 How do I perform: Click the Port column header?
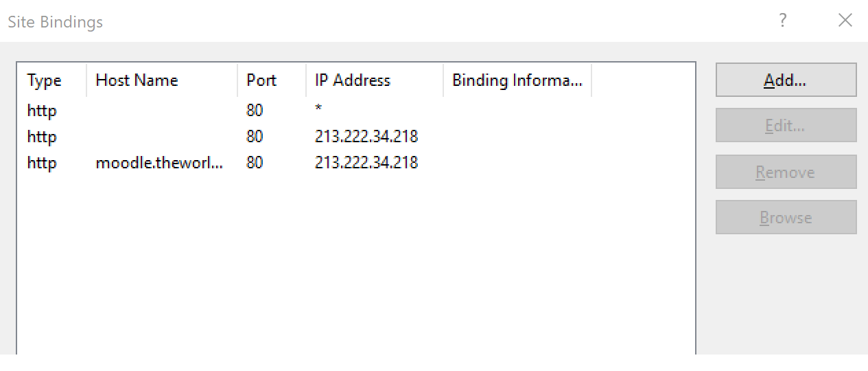tap(261, 80)
